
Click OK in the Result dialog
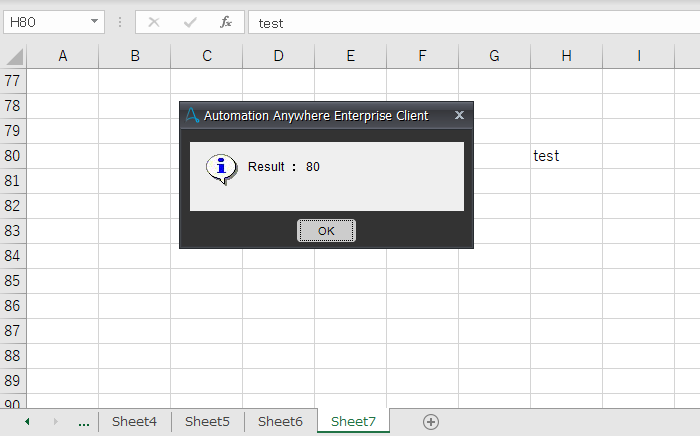click(326, 231)
